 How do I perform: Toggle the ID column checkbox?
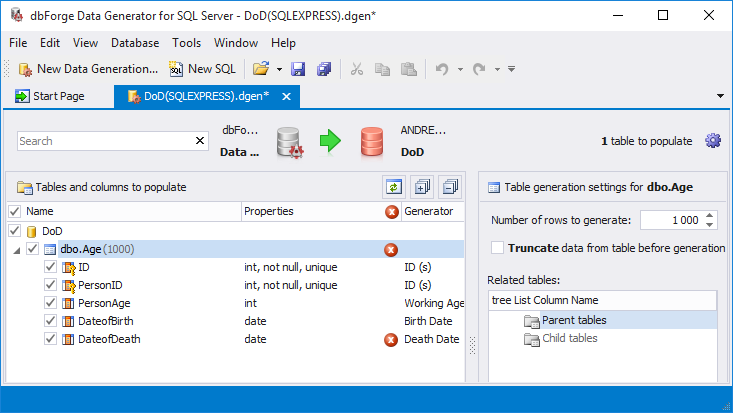(x=50, y=267)
